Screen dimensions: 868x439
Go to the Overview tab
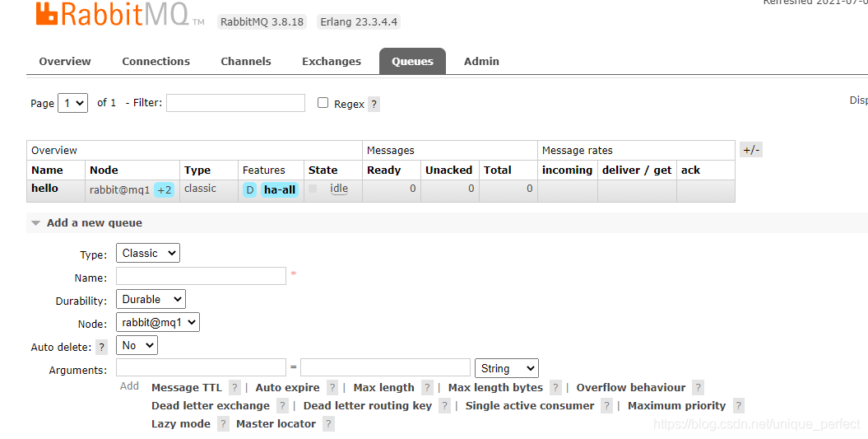point(65,62)
